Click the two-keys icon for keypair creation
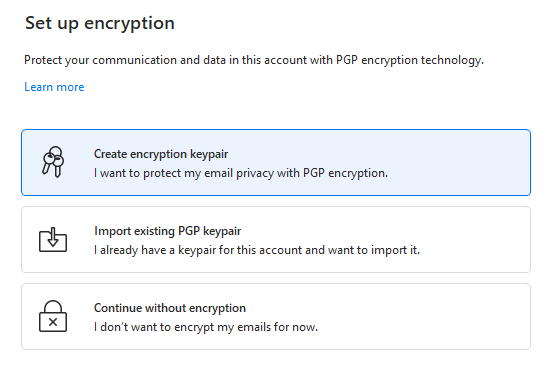The image size is (545, 381). tap(53, 162)
